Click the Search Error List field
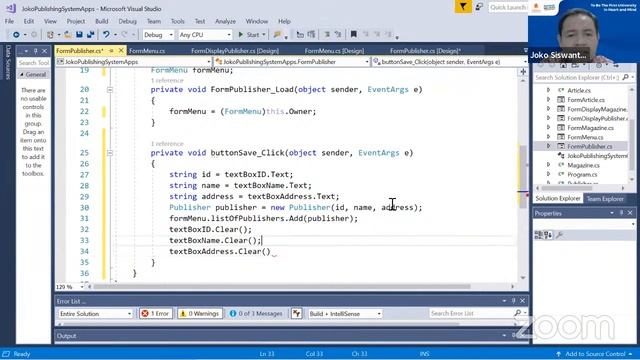 click(470, 313)
